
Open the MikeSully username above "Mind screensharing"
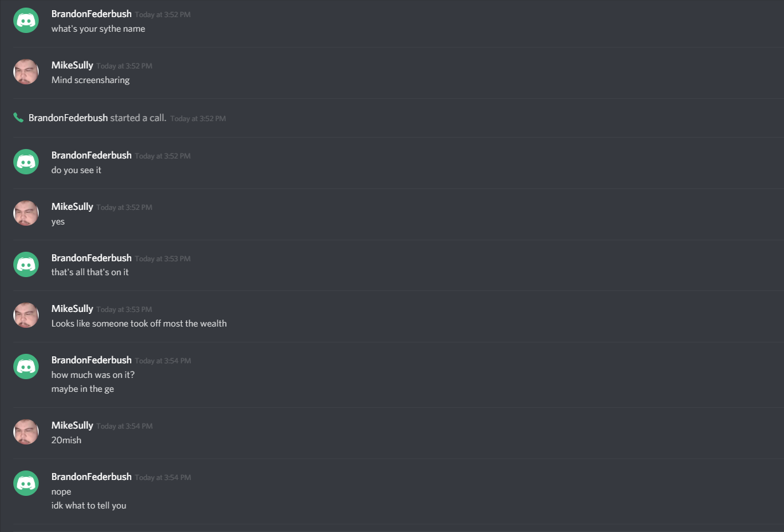coord(72,65)
